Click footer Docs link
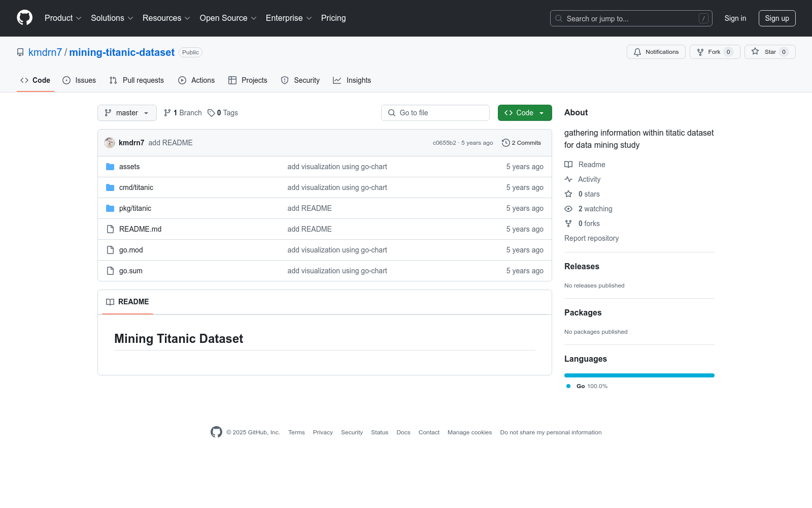Viewport: 812px width, 508px height. coord(403,432)
